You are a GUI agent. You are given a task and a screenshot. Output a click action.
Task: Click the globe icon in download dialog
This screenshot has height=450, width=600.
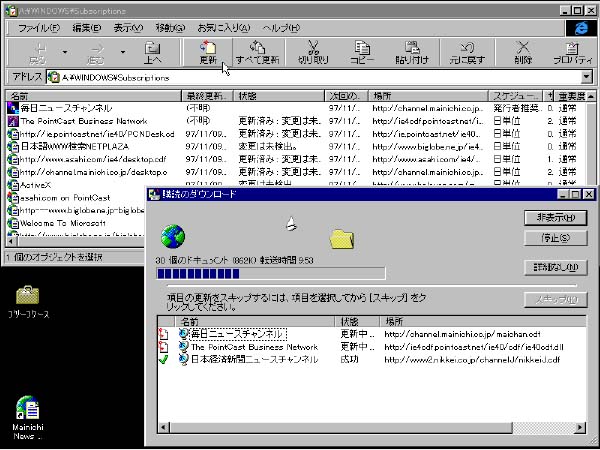coord(173,236)
